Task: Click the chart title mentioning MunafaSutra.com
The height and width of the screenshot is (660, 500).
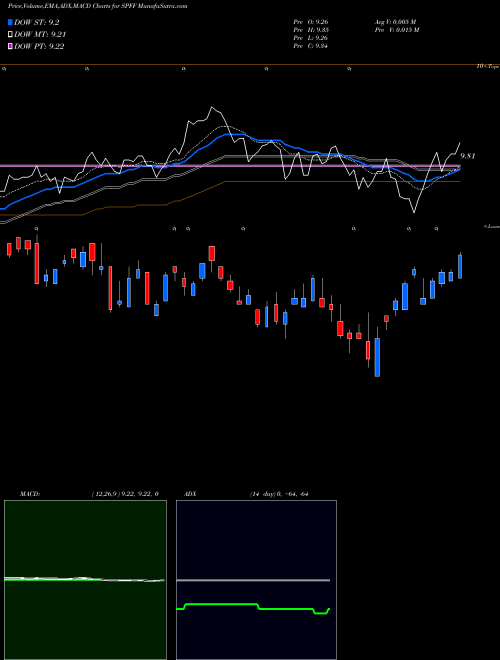Action: 98,6
